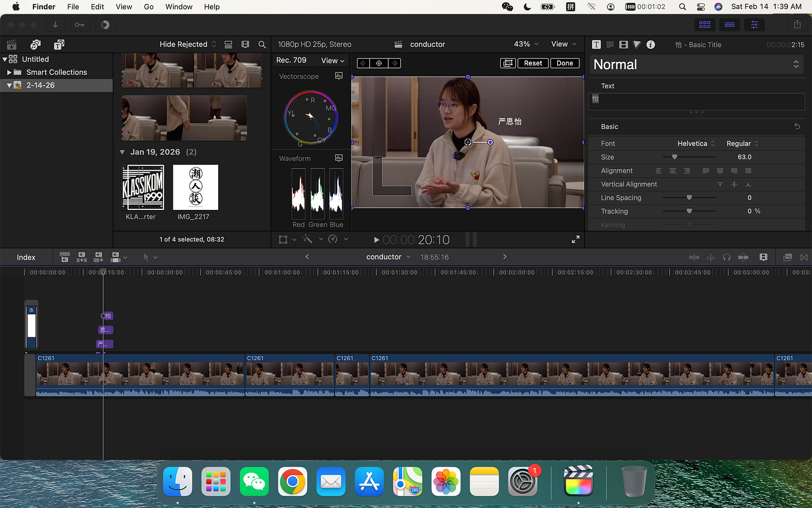Open the Info inspector tab icon
Screen dimensions: 812x508
pyautogui.click(x=650, y=45)
